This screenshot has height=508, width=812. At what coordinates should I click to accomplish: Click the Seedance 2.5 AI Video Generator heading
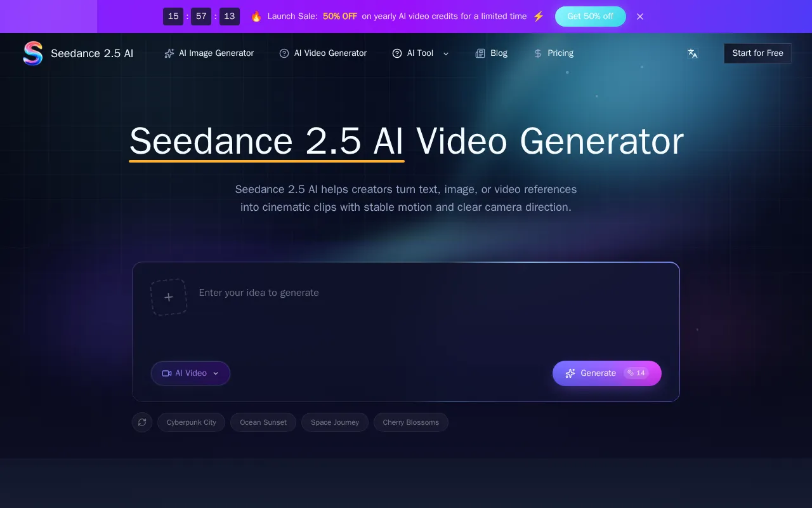(406, 142)
